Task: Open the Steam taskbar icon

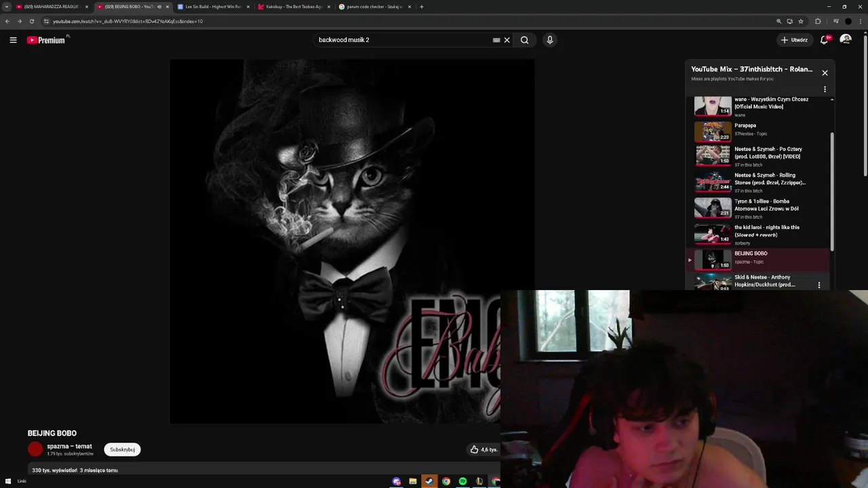Action: click(x=429, y=481)
